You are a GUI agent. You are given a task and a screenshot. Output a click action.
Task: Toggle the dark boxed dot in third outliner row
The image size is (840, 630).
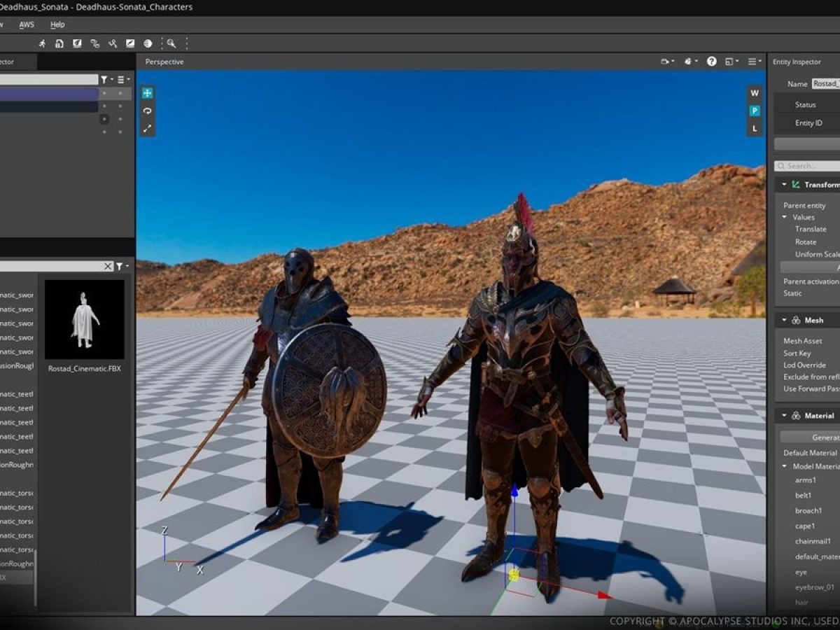[104, 119]
